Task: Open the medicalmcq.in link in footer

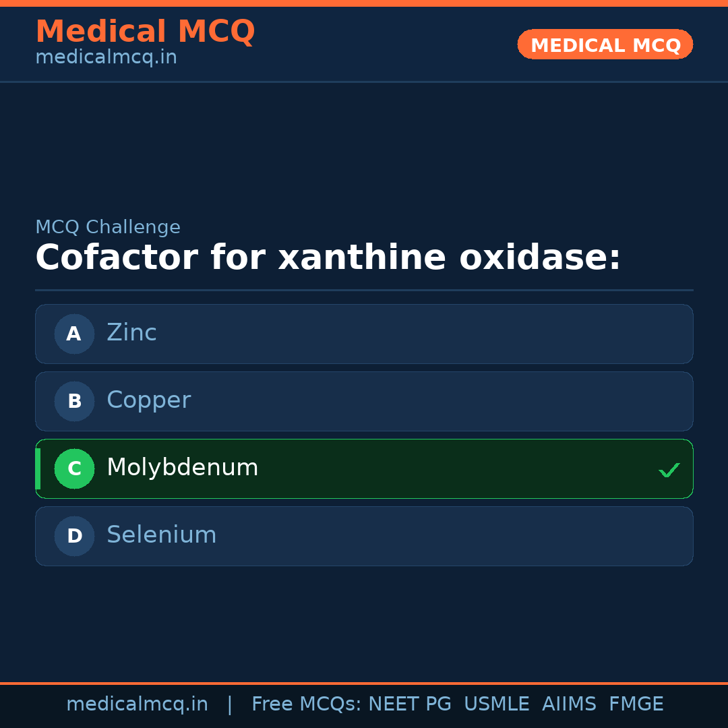Action: [137, 704]
